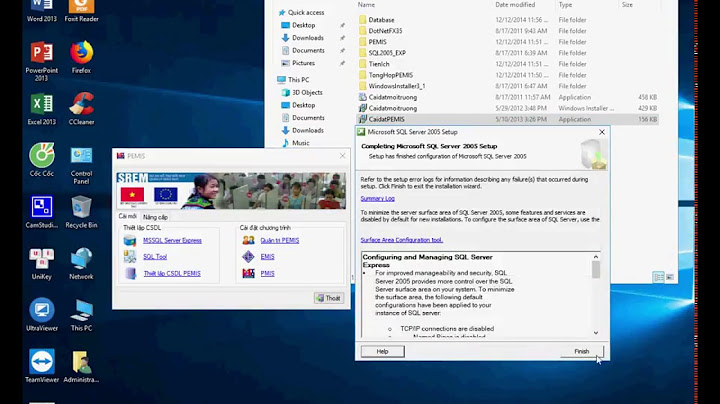Viewport: 720px width, 404px height.
Task: Close the PEMIS installer window
Action: click(342, 156)
